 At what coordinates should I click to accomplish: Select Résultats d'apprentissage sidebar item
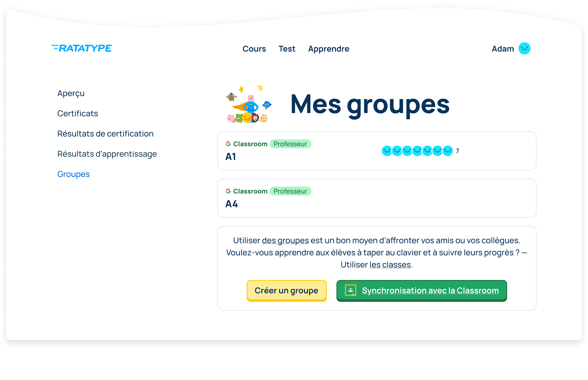tap(107, 153)
